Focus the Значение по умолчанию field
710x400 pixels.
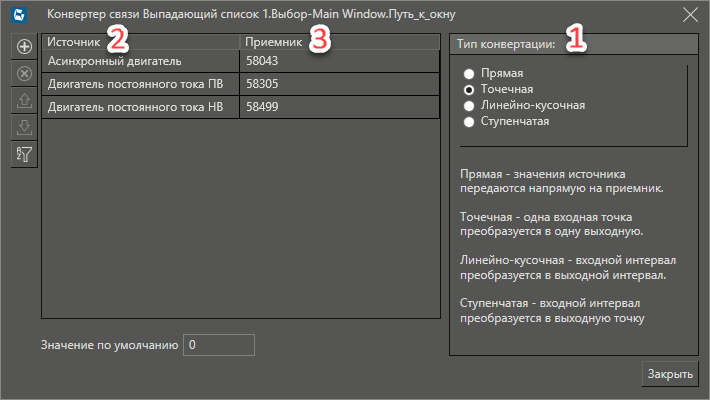(219, 345)
